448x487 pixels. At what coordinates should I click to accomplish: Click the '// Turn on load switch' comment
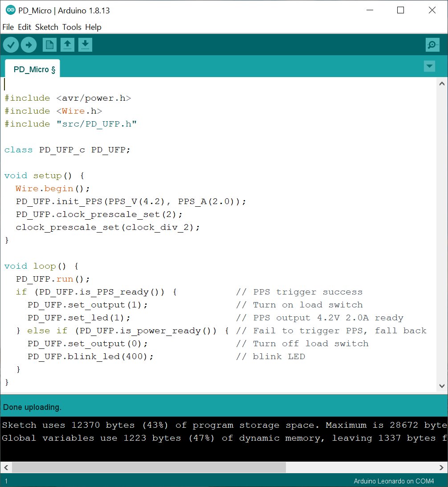(x=299, y=305)
